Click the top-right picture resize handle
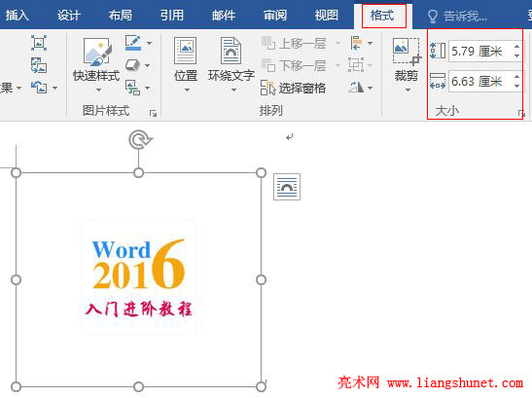 point(261,173)
